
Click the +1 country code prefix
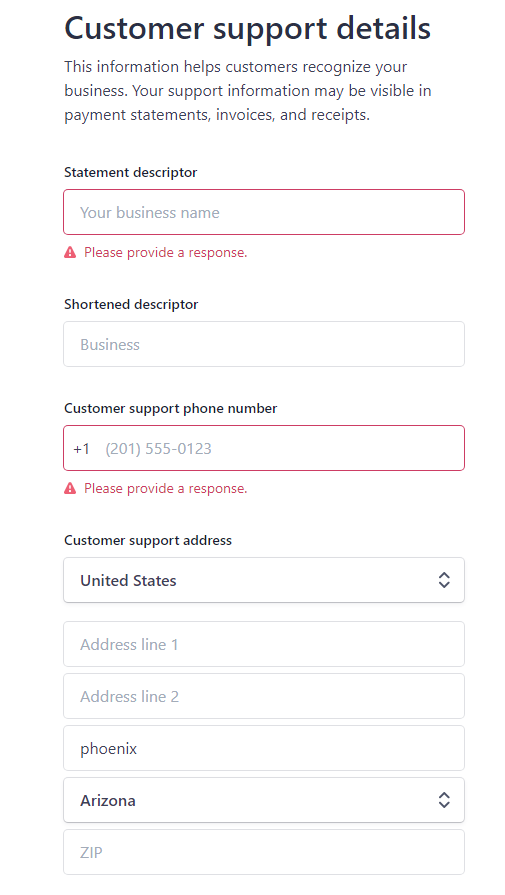[x=82, y=449]
